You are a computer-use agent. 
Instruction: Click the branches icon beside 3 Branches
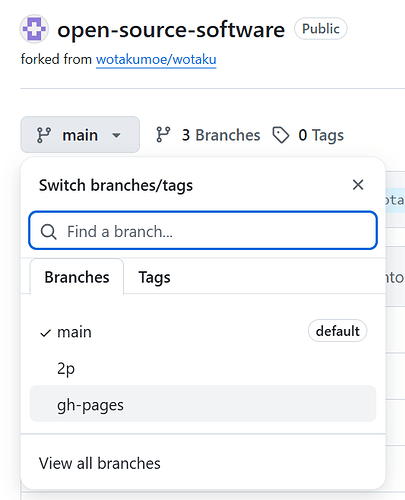pos(163,135)
